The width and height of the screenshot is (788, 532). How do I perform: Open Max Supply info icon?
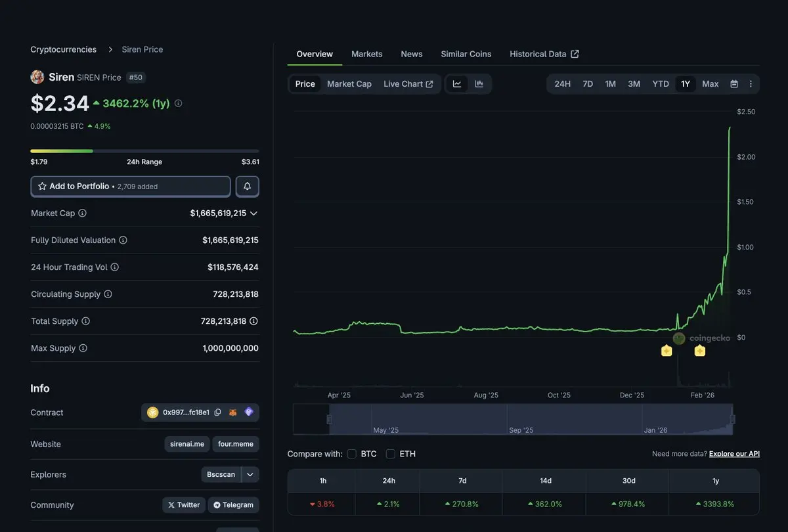pyautogui.click(x=83, y=348)
